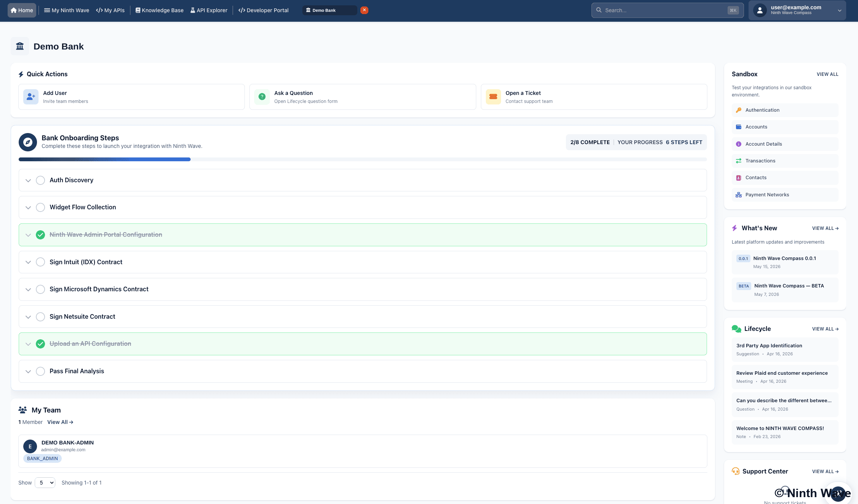Check the Widget Flow Collection step circle
The image size is (858, 504).
(40, 207)
